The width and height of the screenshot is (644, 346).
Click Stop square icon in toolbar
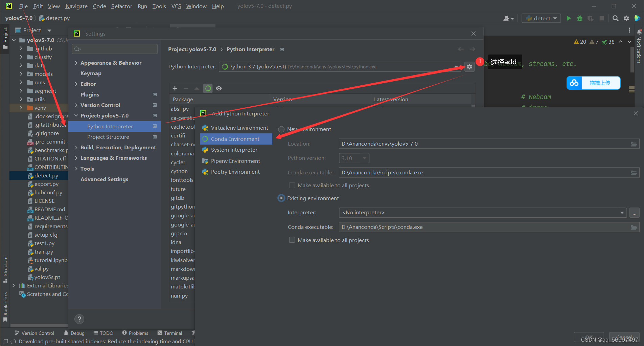(601, 18)
